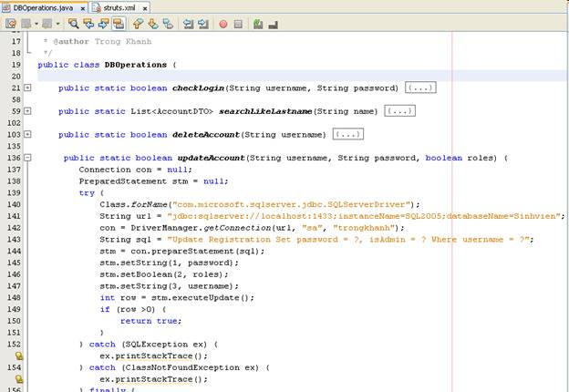Image resolution: width=569 pixels, height=392 pixels.
Task: Click the SQLServerDriver class string on line 140
Action: [x=292, y=204]
